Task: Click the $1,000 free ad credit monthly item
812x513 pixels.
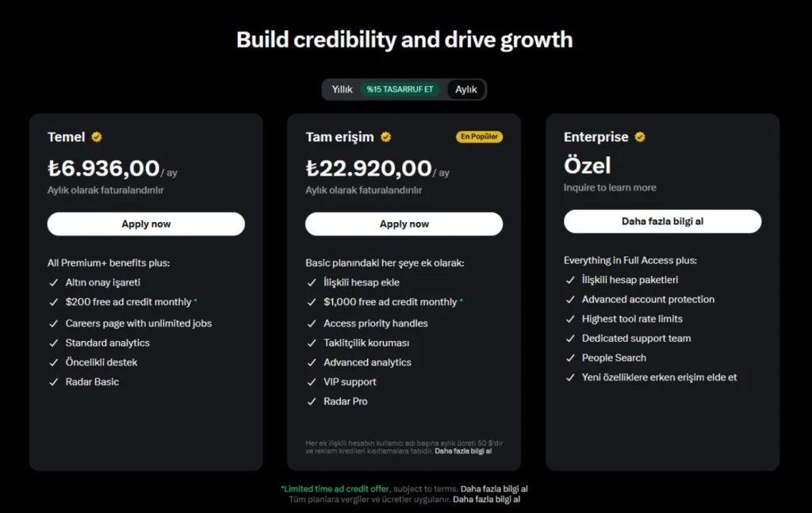Action: [x=390, y=302]
